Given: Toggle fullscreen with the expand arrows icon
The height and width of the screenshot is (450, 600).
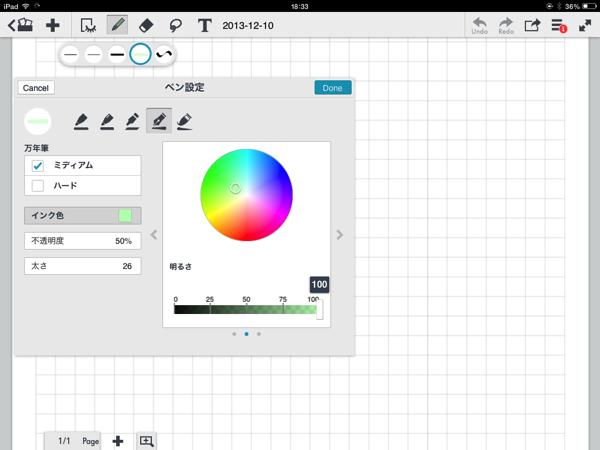Looking at the screenshot, I should 584,25.
